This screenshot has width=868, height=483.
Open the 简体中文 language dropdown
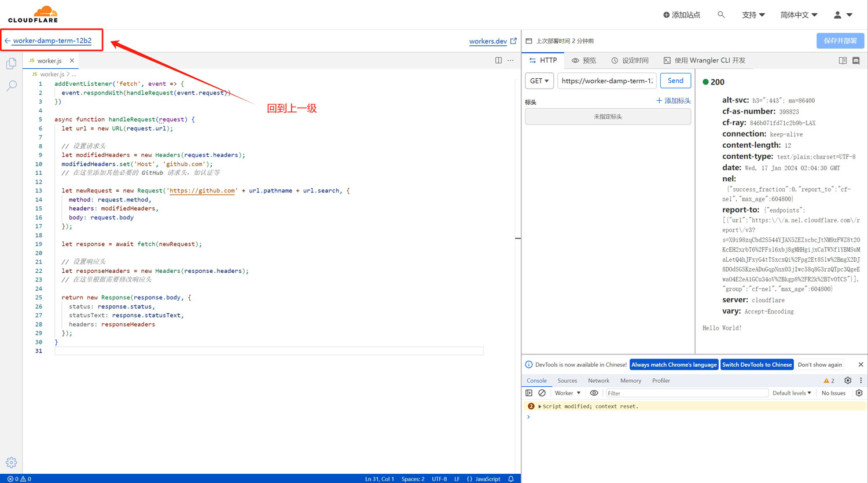pos(799,14)
